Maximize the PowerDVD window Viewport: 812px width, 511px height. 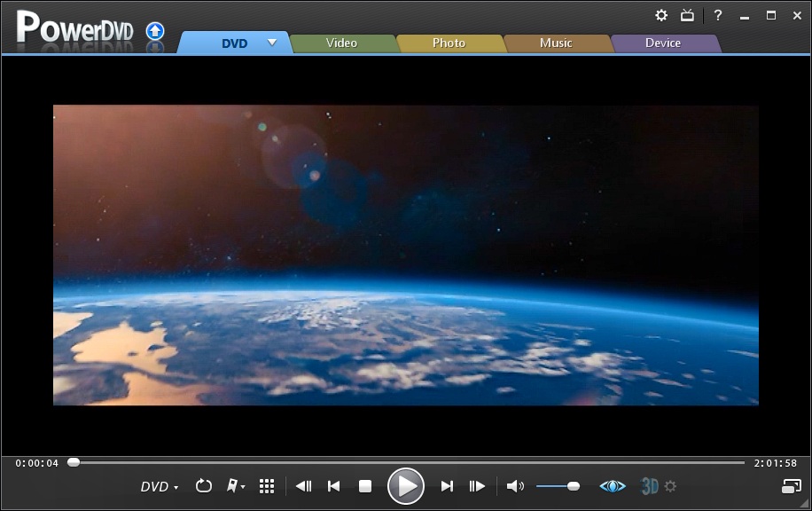point(771,16)
